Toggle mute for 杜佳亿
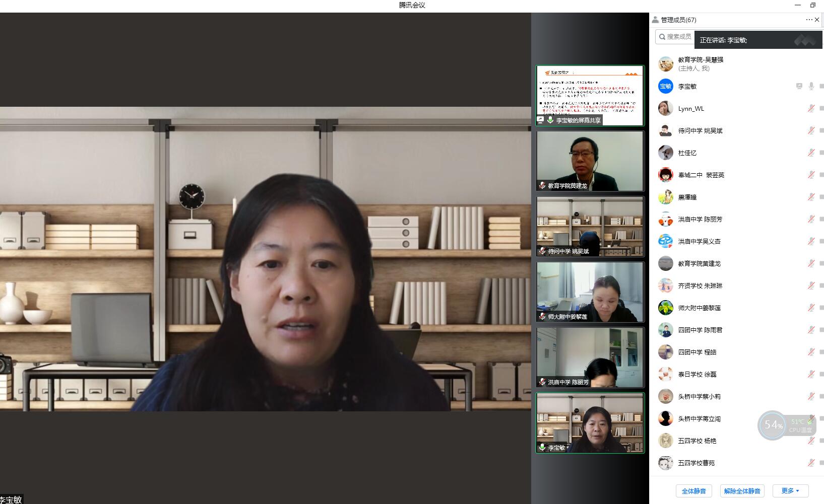 click(811, 153)
